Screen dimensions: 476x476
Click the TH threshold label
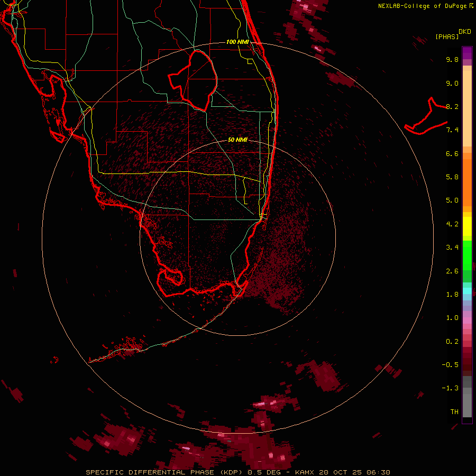click(454, 412)
